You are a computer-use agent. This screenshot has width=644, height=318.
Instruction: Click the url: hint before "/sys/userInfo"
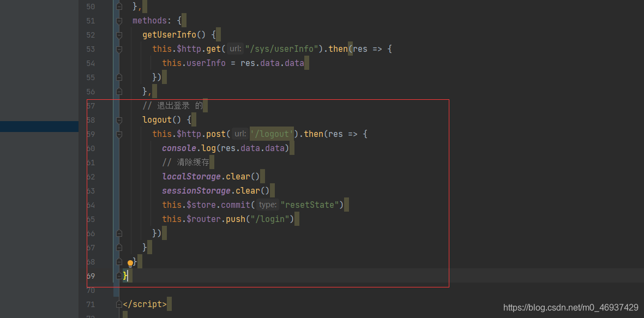click(236, 49)
